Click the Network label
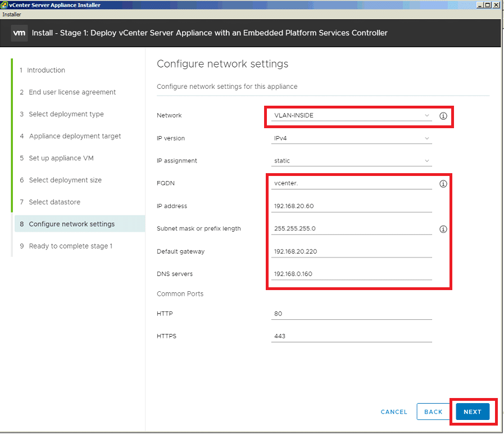 (169, 115)
